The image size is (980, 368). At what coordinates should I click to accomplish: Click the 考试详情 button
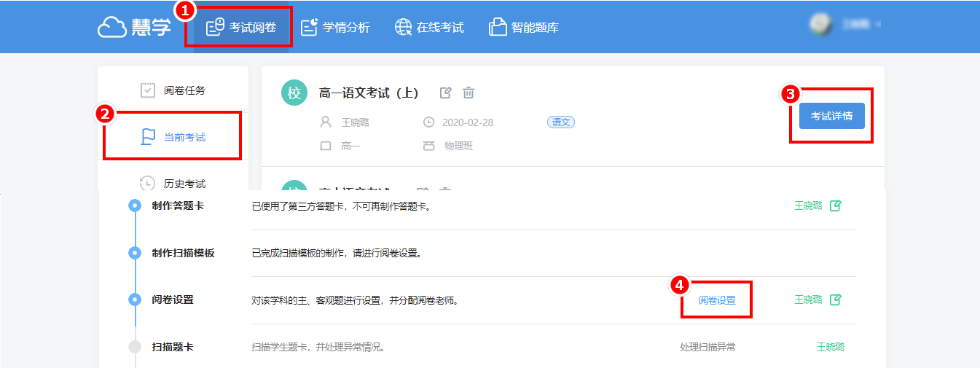coord(831,116)
